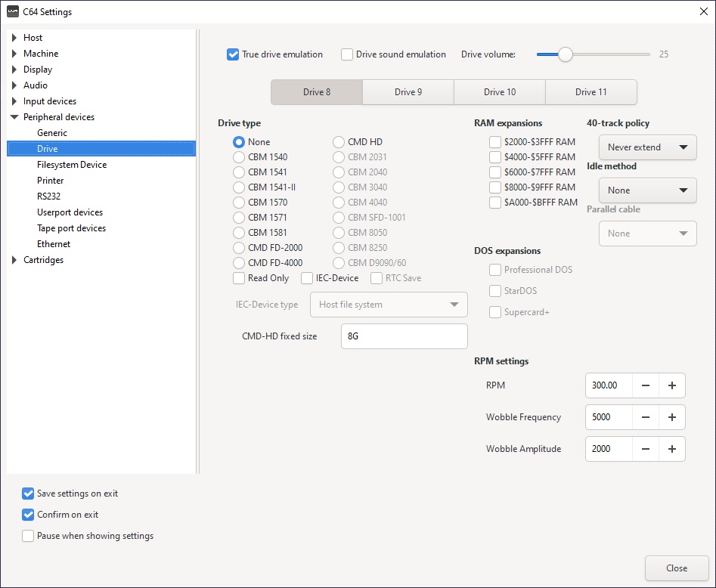
Task: Click the RPM value field
Action: coord(609,385)
